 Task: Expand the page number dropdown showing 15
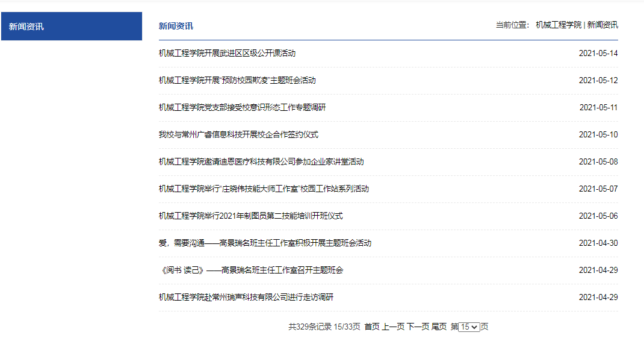469,327
